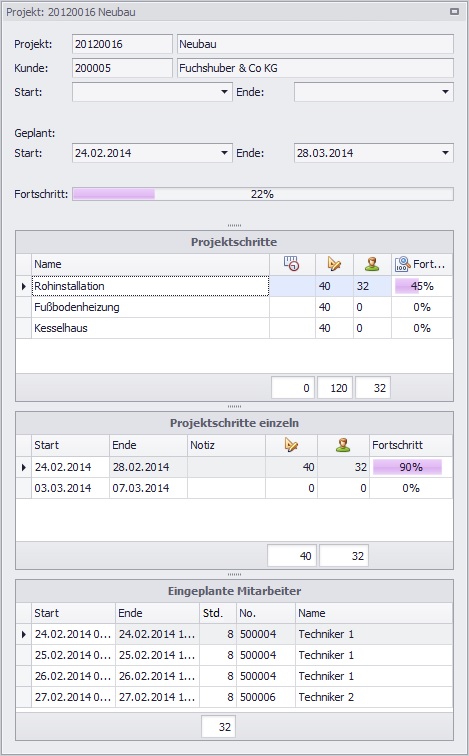
Task: Click the planned-hours pencil icon in Projektschritte header
Action: pyautogui.click(x=334, y=264)
